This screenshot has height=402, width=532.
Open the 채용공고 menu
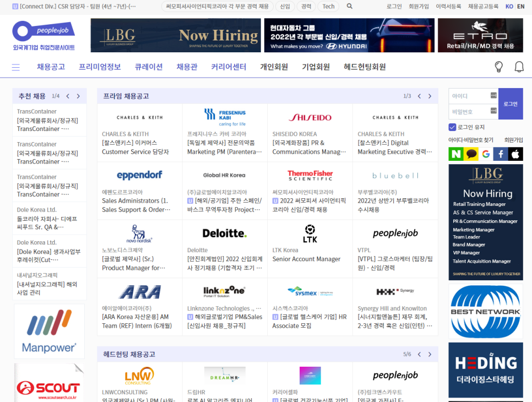pos(51,67)
